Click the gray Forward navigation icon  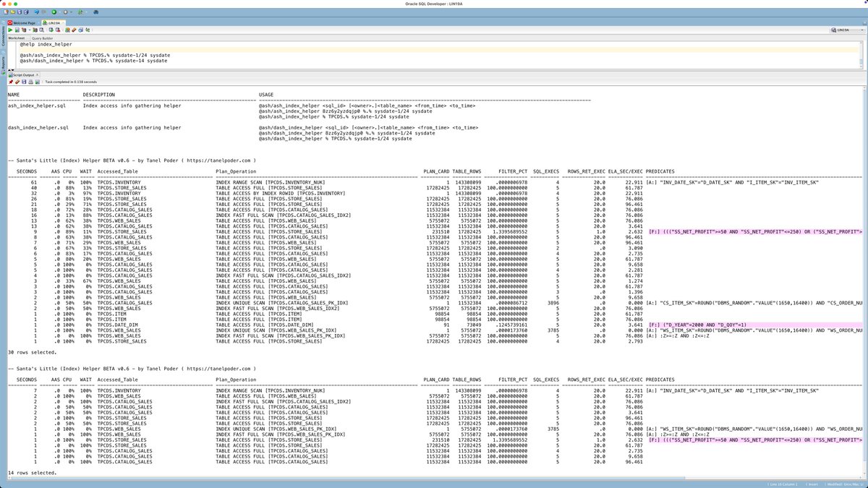(65, 12)
